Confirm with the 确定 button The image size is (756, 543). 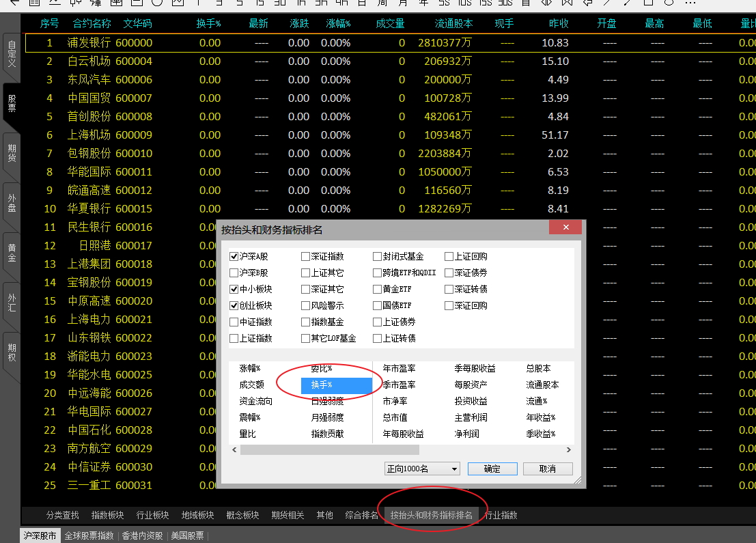492,469
